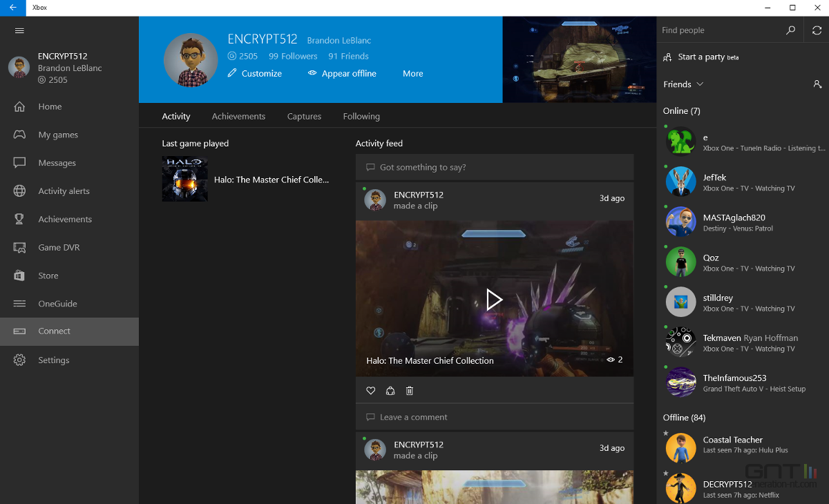
Task: Click the 'Got something to say?' box
Action: pos(495,167)
